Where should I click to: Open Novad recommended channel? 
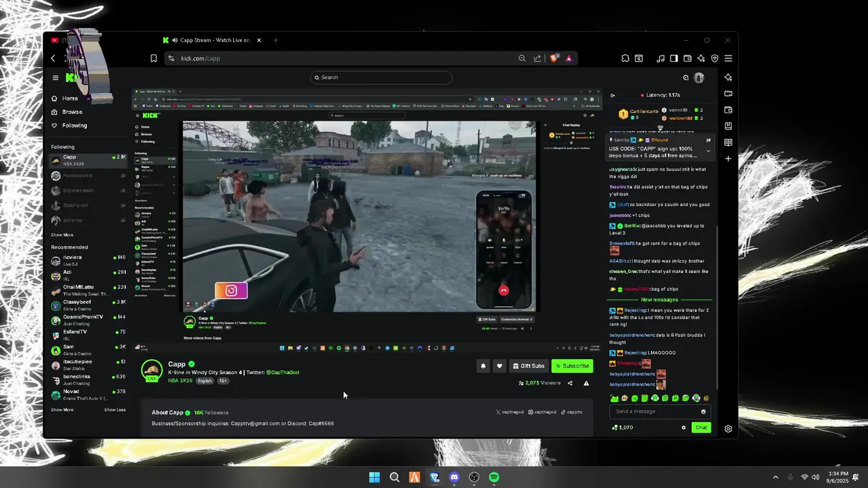click(x=88, y=394)
